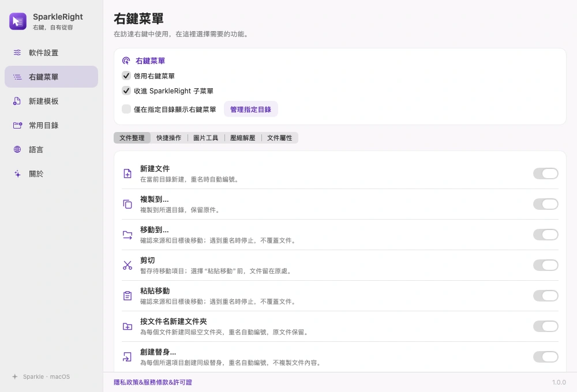Open the 語言 sidebar page
The image size is (577, 392).
(51, 149)
